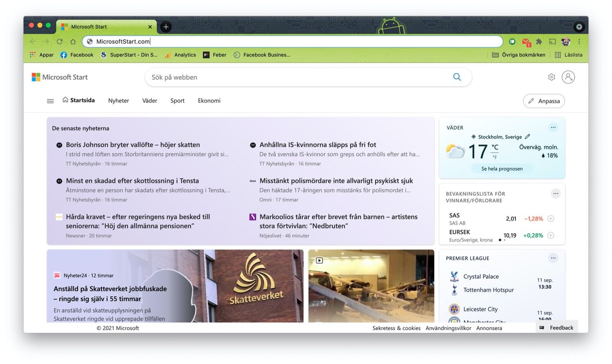Screen dimensions: 612x364
Task: Close the Microsoft Start tab
Action: (150, 27)
